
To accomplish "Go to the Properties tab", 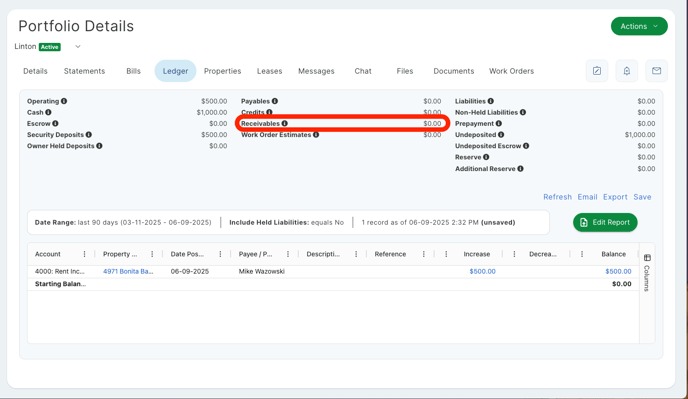I will [x=222, y=71].
